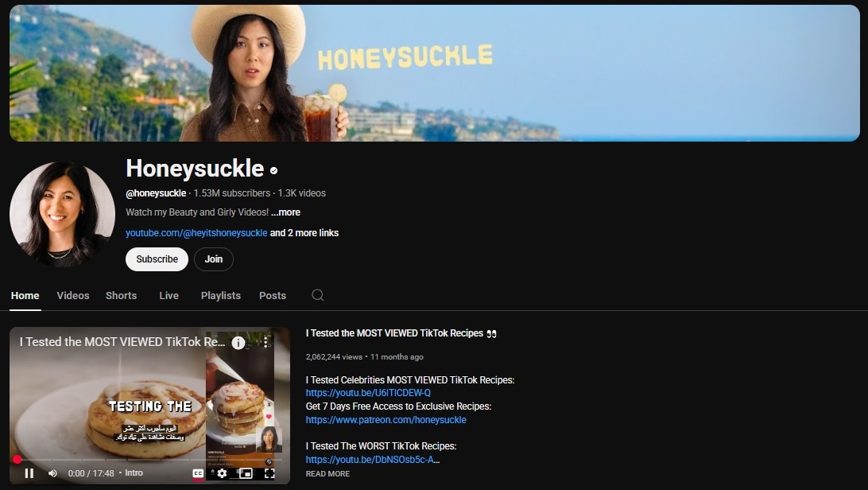Click the verified badge next to Honeysuckle
This screenshot has width=868, height=490.
[273, 171]
